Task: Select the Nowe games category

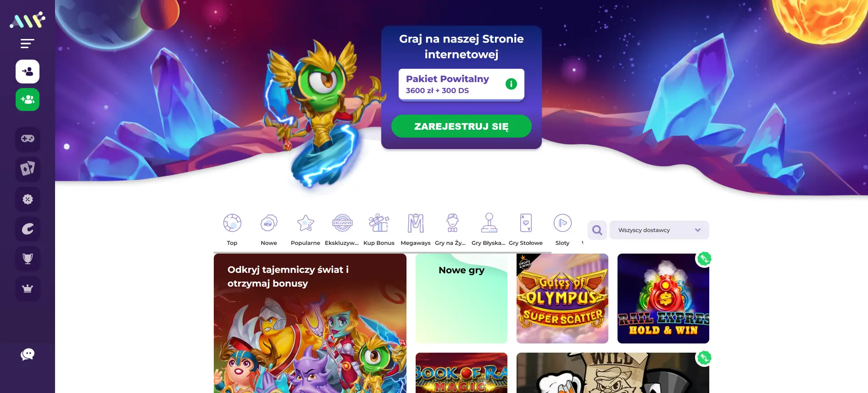Action: 269,230
